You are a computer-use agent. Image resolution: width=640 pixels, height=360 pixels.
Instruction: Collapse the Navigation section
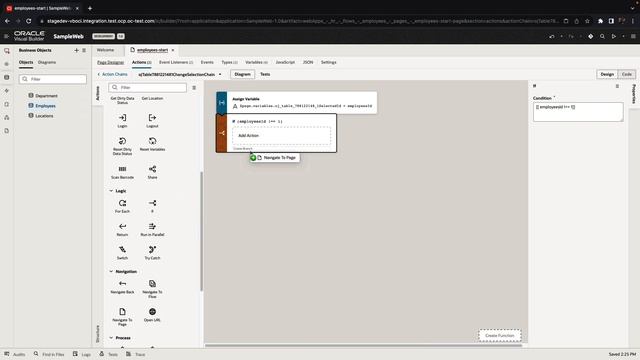111,271
